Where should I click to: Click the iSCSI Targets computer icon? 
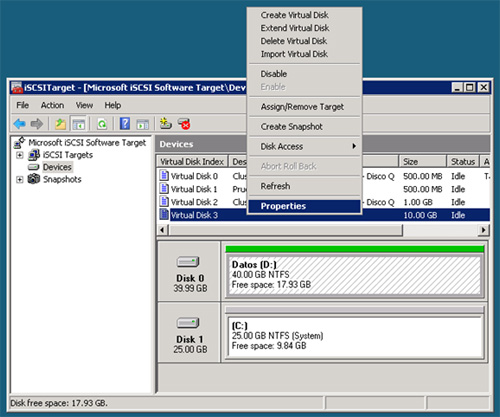34,155
